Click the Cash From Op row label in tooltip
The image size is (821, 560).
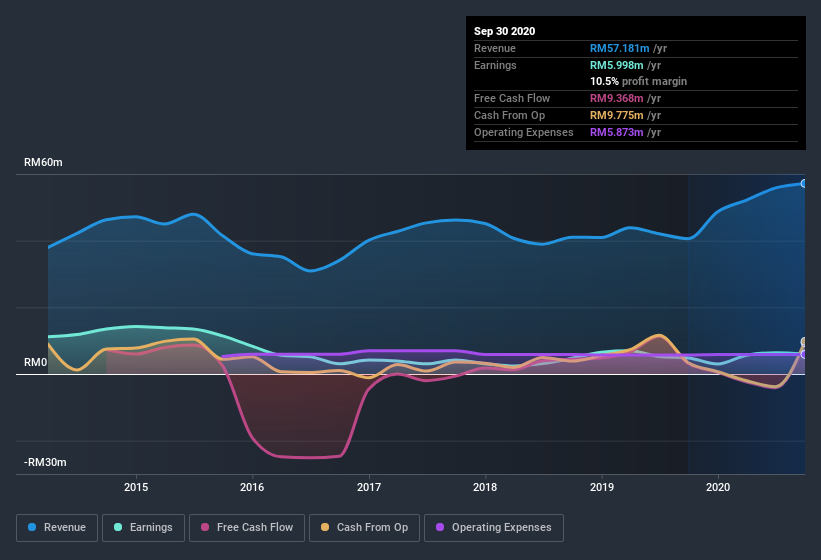pyautogui.click(x=509, y=116)
